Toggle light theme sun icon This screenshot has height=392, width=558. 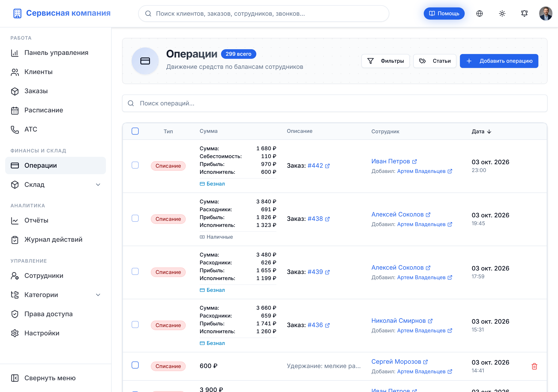tap(502, 14)
